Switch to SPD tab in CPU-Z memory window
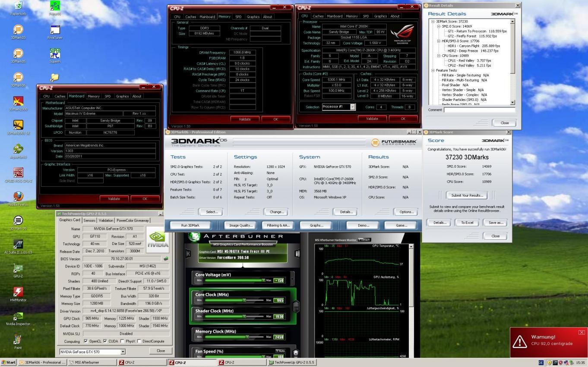588x367 pixels. click(238, 16)
